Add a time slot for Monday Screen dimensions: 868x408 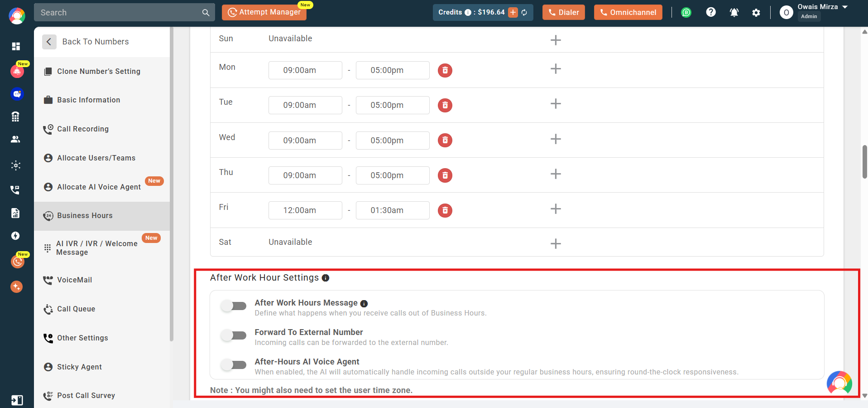point(556,69)
